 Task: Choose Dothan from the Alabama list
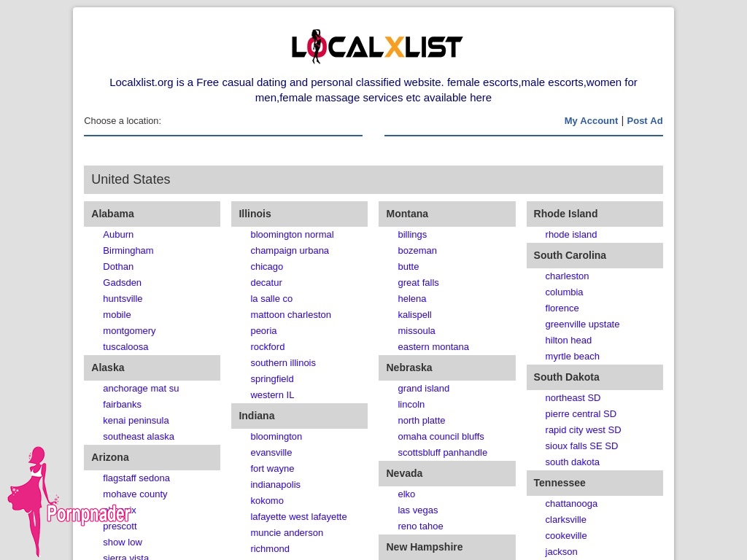tap(118, 267)
